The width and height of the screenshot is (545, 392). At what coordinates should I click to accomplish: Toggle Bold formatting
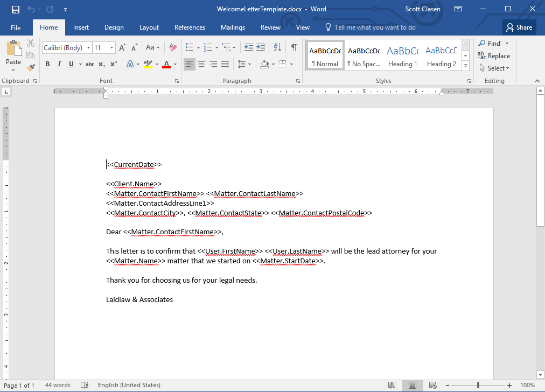pos(47,64)
